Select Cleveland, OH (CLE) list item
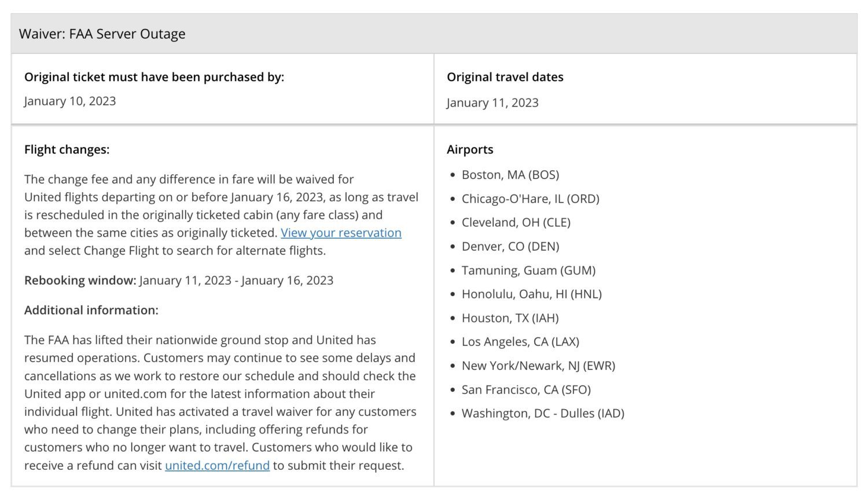Image resolution: width=868 pixels, height=497 pixels. pos(516,222)
